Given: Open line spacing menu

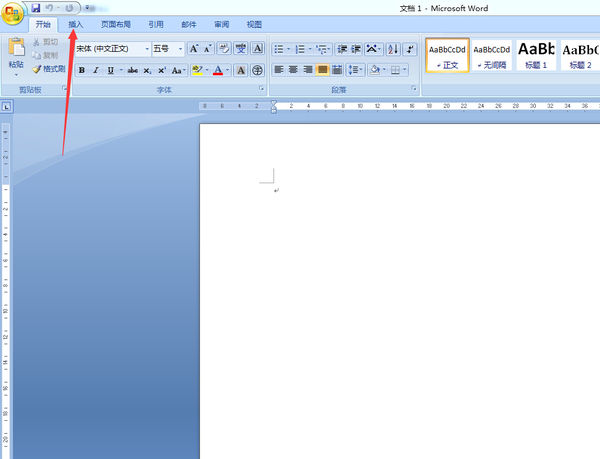Looking at the screenshot, I should 355,70.
